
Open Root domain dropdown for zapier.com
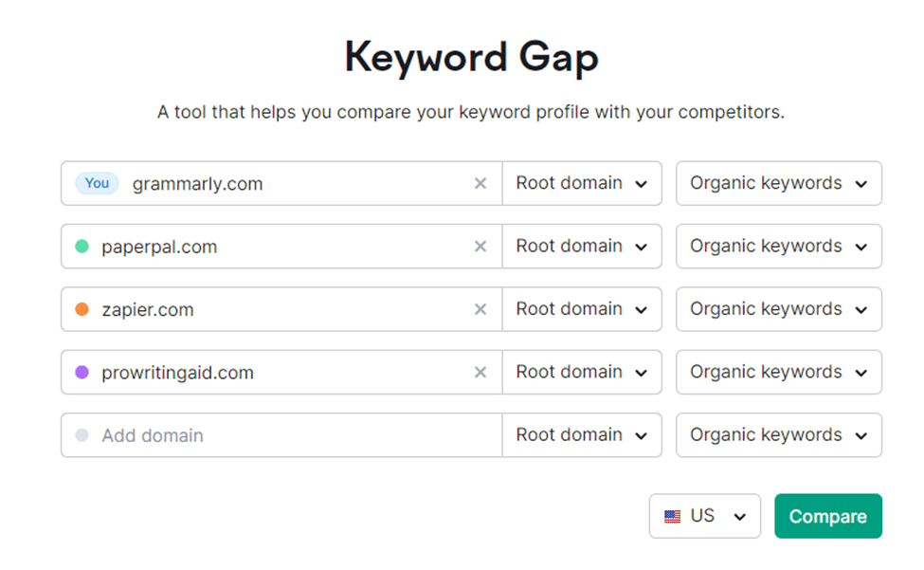(x=582, y=309)
